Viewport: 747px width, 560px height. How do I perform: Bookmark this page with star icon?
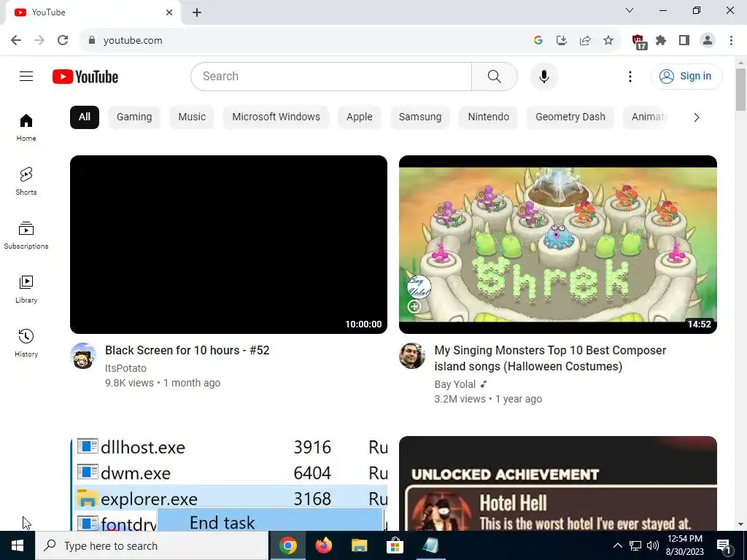coord(608,41)
